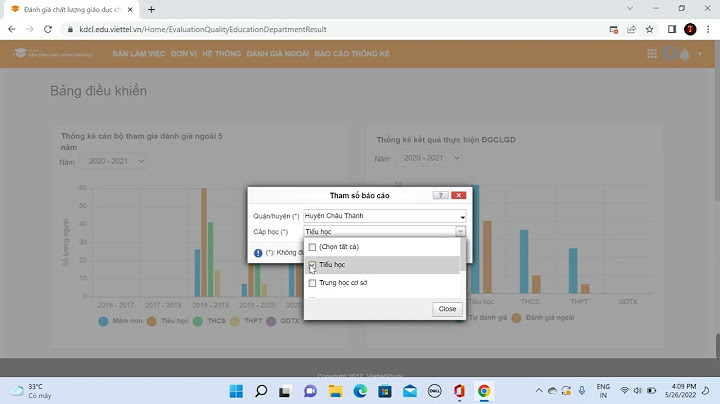Reload the page with refresh icon
The image size is (720, 404).
(48, 29)
